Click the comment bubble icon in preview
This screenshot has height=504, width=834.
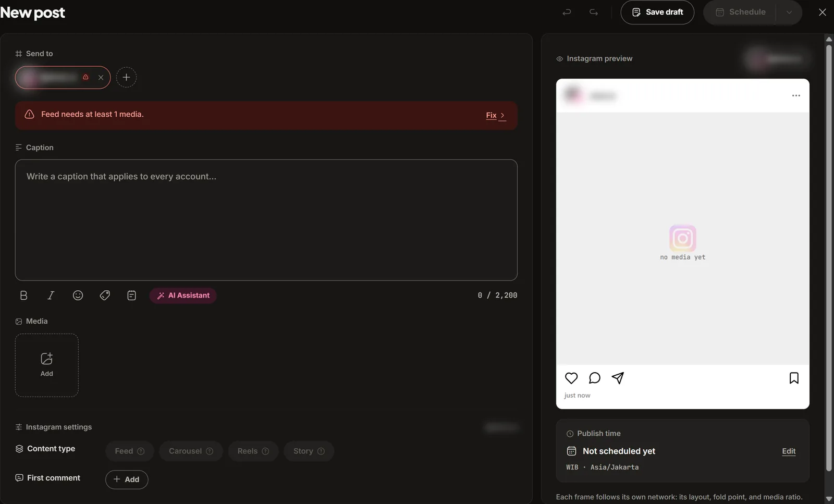595,378
